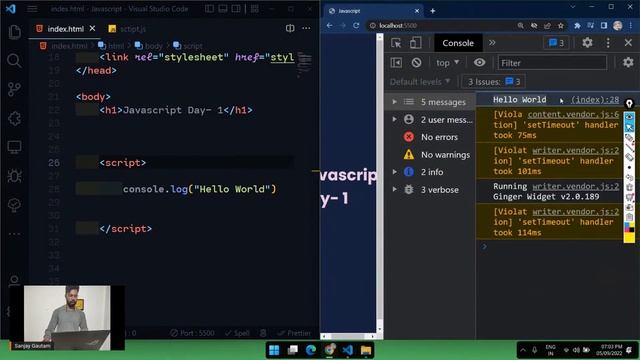Open the Source Control view in VS Code
The image size is (640, 360).
coord(14,89)
